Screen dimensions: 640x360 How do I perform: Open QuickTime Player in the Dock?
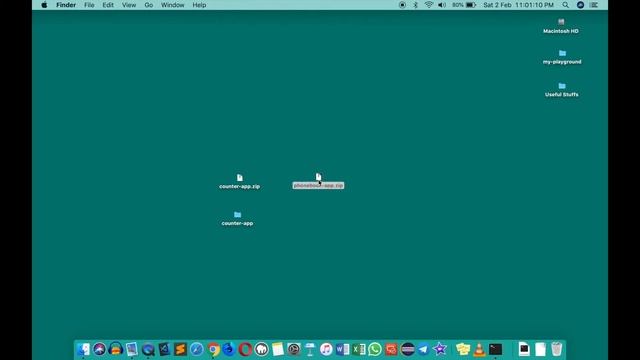click(x=148, y=349)
